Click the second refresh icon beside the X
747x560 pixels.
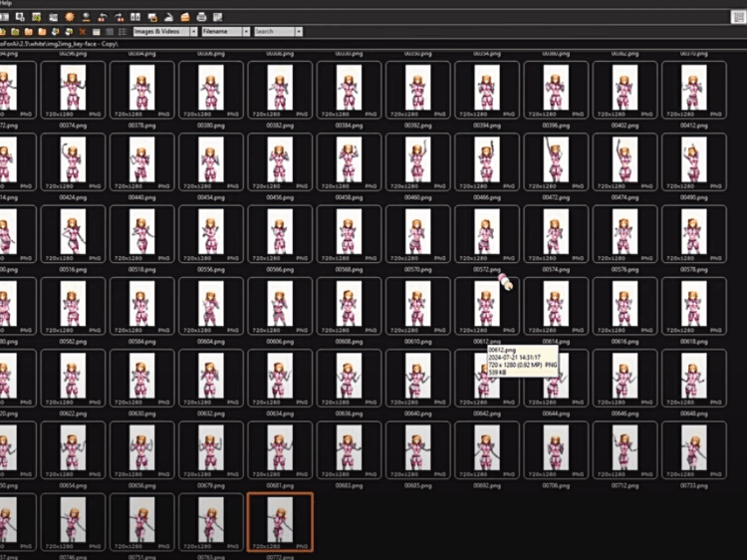pyautogui.click(x=69, y=32)
